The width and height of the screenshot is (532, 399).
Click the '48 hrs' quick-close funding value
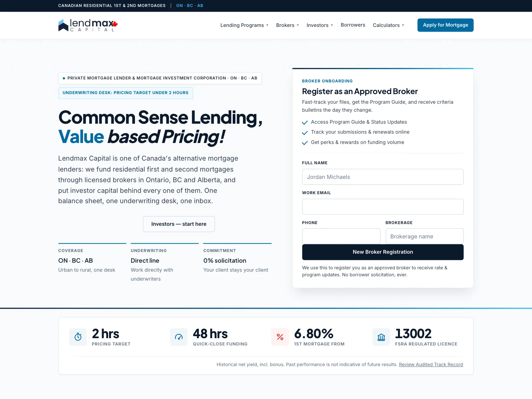coord(210,333)
